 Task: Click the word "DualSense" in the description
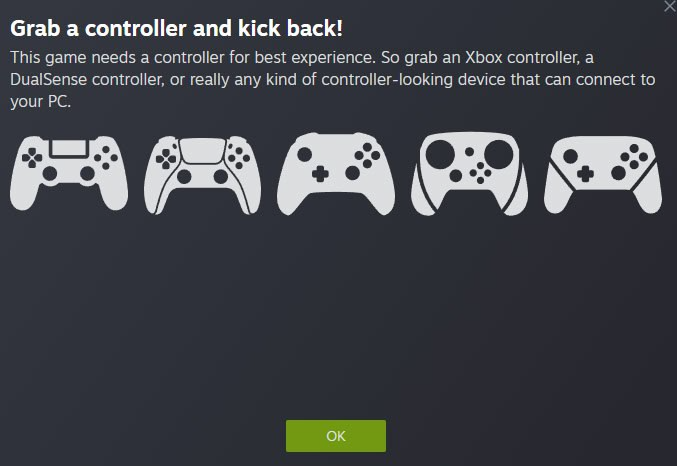click(x=48, y=79)
